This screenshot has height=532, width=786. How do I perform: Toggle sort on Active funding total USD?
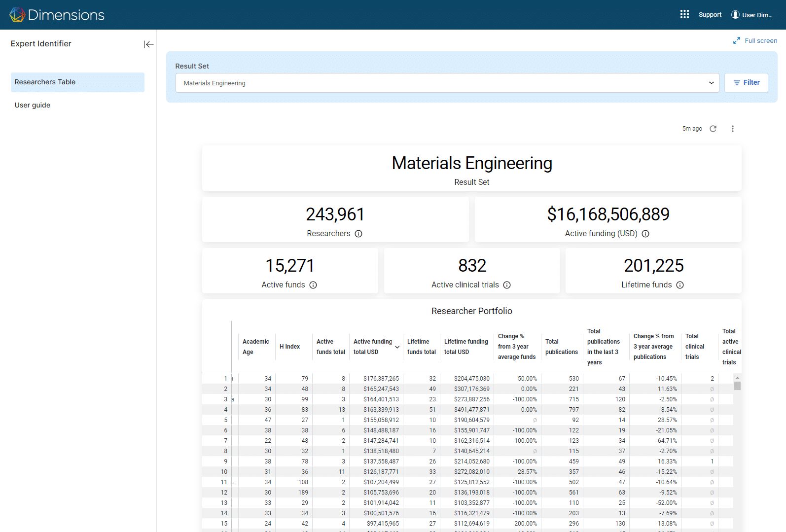[397, 347]
